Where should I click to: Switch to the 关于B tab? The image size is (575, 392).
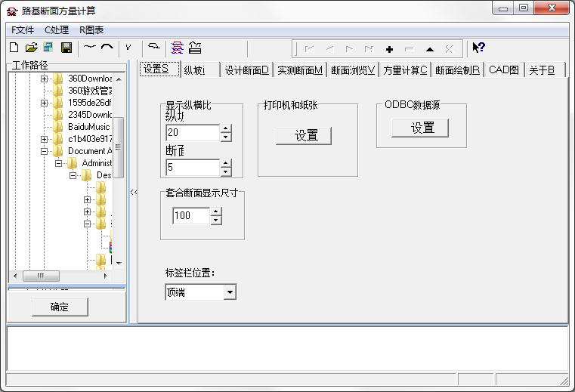point(544,70)
